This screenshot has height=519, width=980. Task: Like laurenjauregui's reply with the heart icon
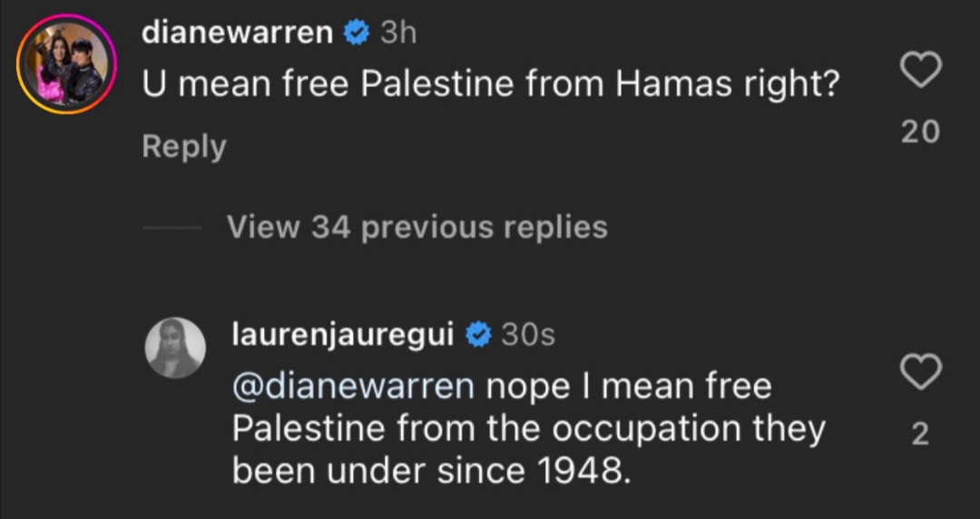[921, 371]
